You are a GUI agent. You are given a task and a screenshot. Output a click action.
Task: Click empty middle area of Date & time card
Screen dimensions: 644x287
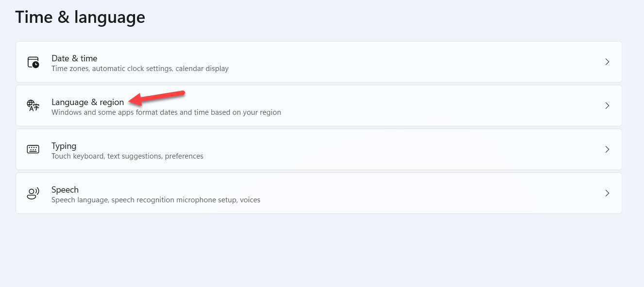coord(389,62)
